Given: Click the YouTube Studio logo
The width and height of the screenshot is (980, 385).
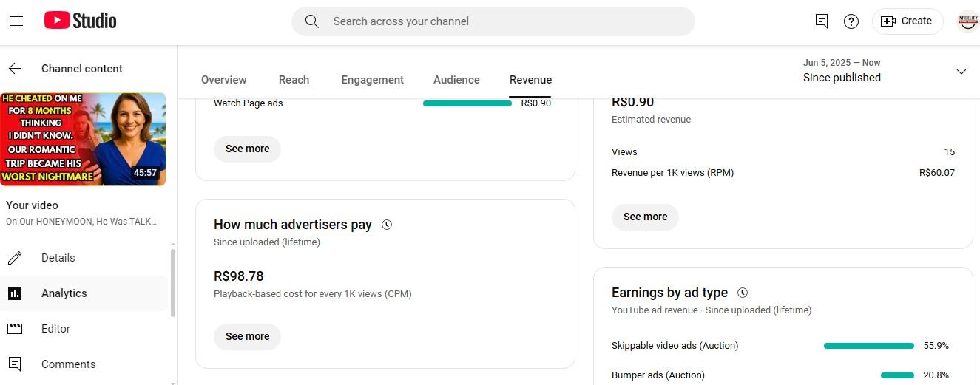Looking at the screenshot, I should point(80,21).
